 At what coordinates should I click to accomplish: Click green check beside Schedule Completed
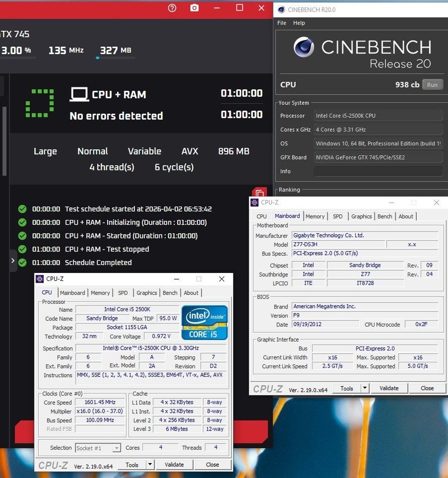22,262
